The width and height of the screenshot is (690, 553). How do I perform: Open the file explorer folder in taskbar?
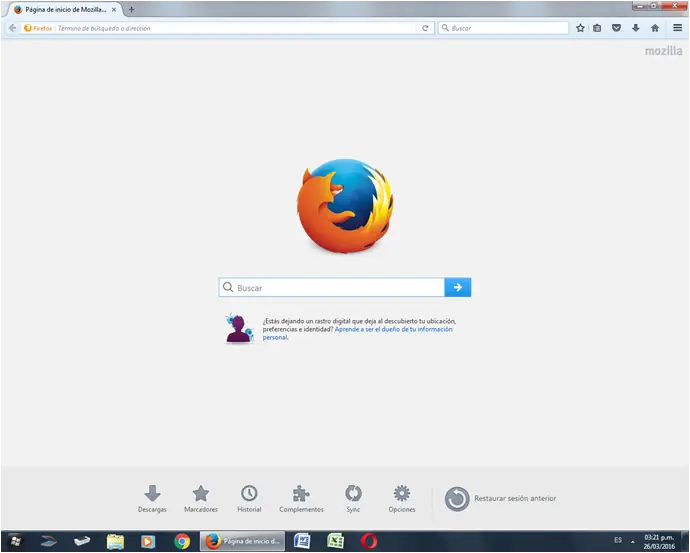[x=115, y=541]
